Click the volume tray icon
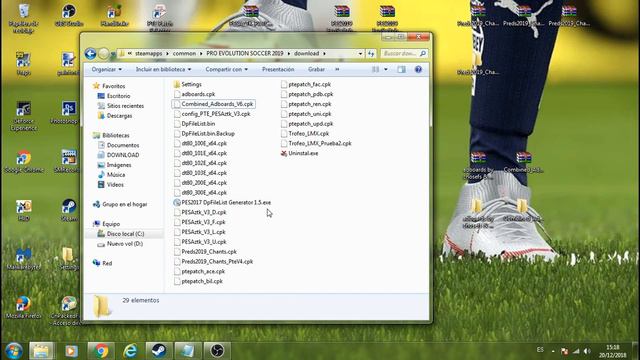The width and height of the screenshot is (640, 360). 587,351
